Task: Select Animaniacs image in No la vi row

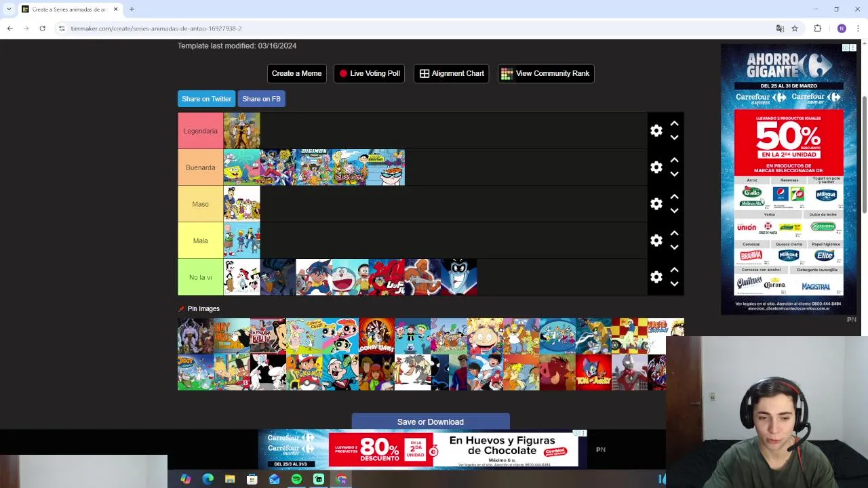Action: pyautogui.click(x=241, y=277)
